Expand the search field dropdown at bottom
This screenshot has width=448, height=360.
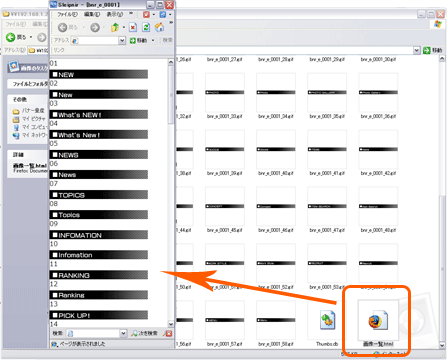click(x=123, y=333)
